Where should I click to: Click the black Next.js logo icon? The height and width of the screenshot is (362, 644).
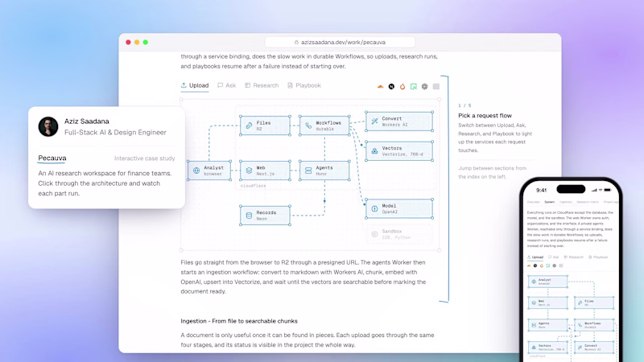pyautogui.click(x=391, y=87)
